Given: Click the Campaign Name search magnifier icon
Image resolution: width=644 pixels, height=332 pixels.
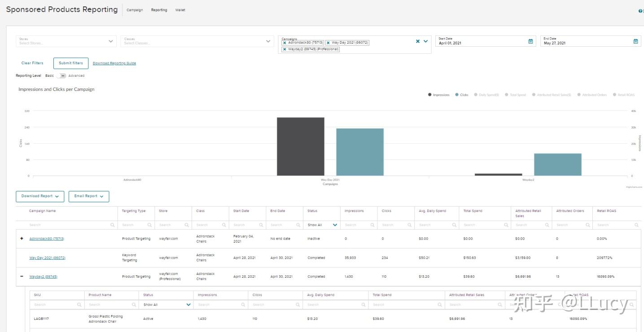Looking at the screenshot, I should (x=112, y=225).
